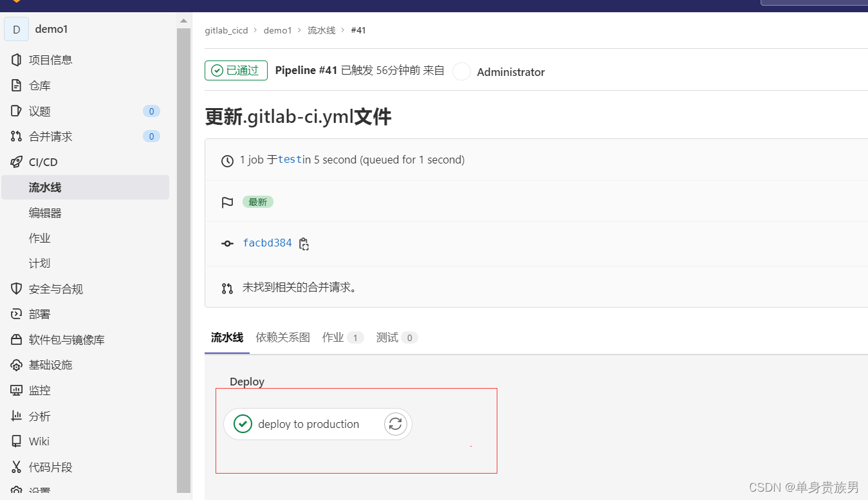Retry the deploy to production job

396,424
